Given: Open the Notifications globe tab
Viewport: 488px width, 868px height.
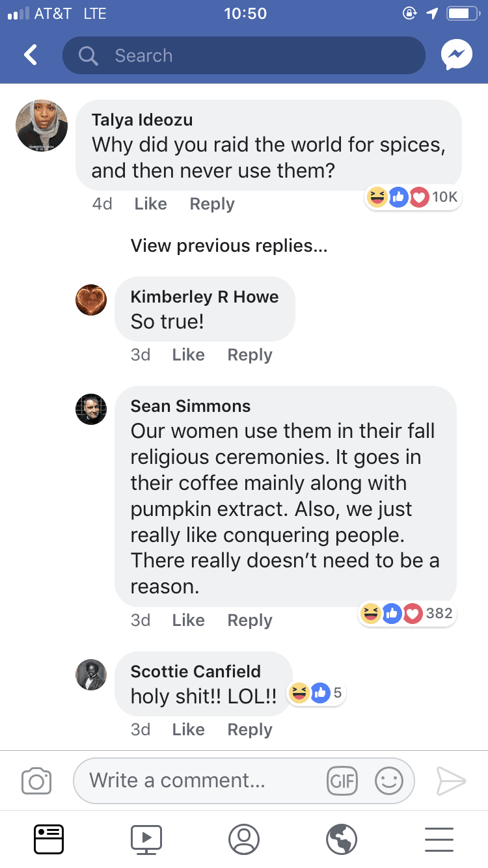Looking at the screenshot, I should click(x=342, y=839).
